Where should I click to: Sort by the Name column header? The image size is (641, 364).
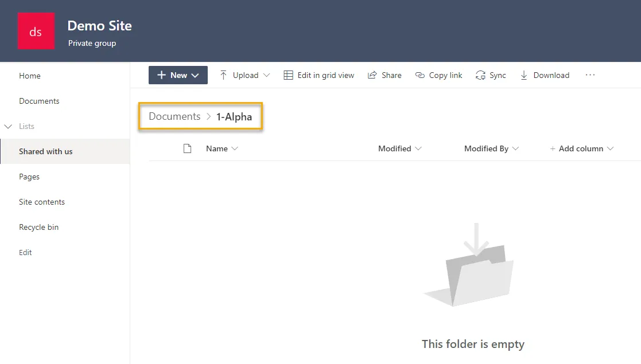point(217,148)
